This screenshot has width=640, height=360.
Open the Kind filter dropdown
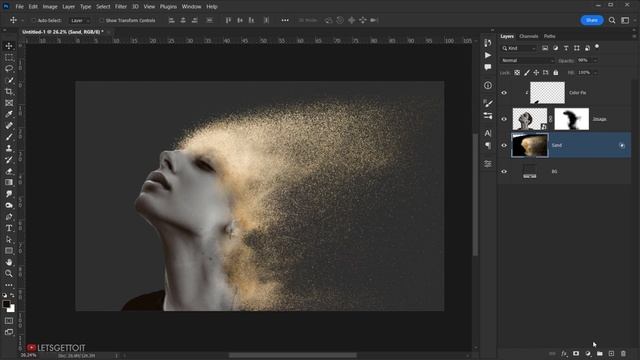(x=519, y=48)
